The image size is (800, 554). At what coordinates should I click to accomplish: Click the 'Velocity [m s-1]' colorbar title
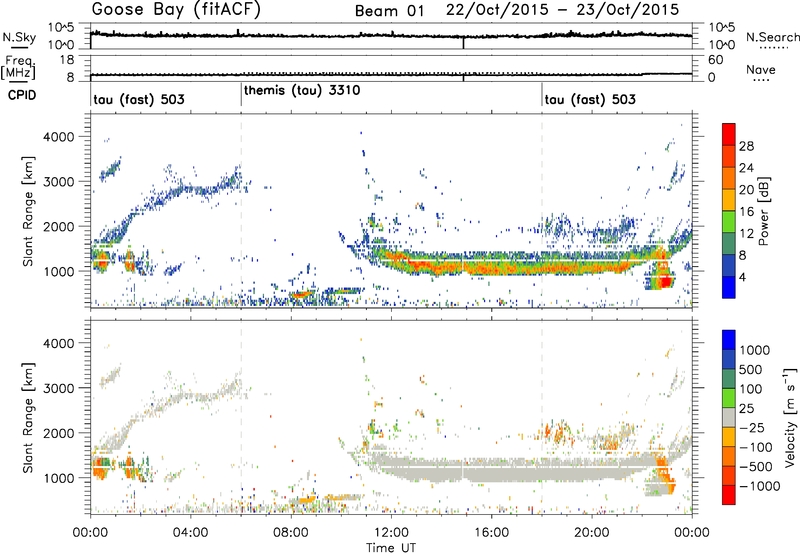pyautogui.click(x=790, y=417)
